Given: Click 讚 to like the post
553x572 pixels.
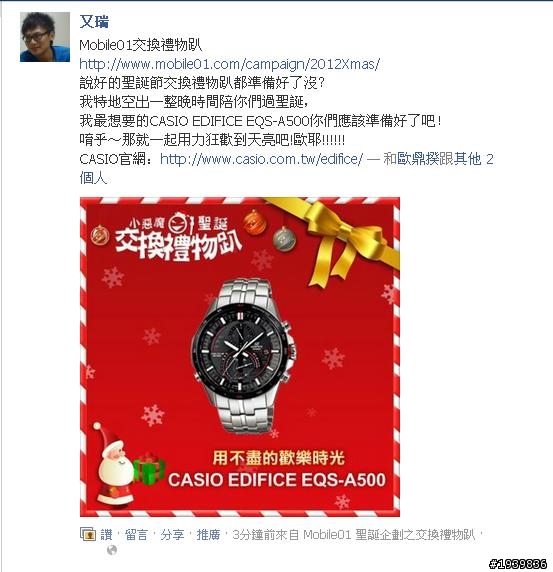Looking at the screenshot, I should 106,535.
